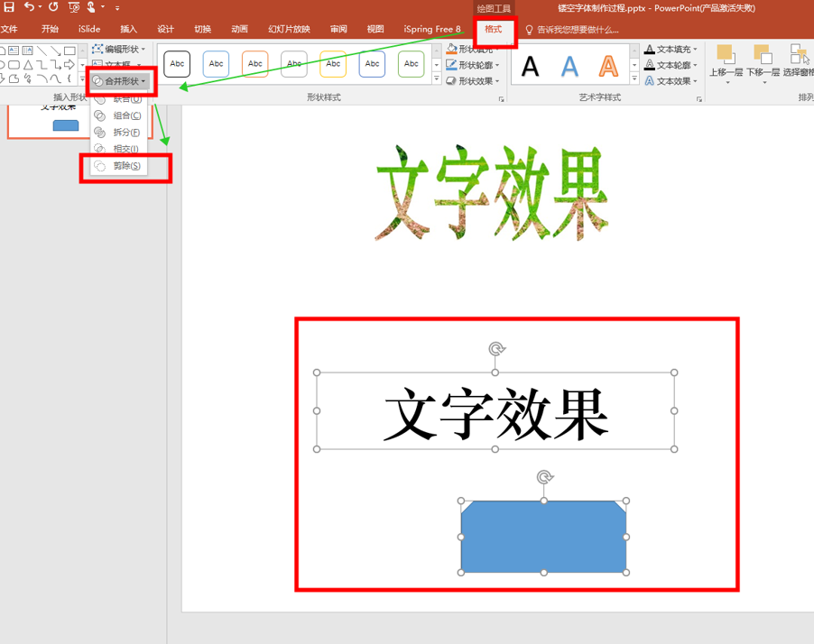The image size is (814, 644).
Task: Select the blue snipped-corner rectangle on slide
Action: click(x=543, y=537)
